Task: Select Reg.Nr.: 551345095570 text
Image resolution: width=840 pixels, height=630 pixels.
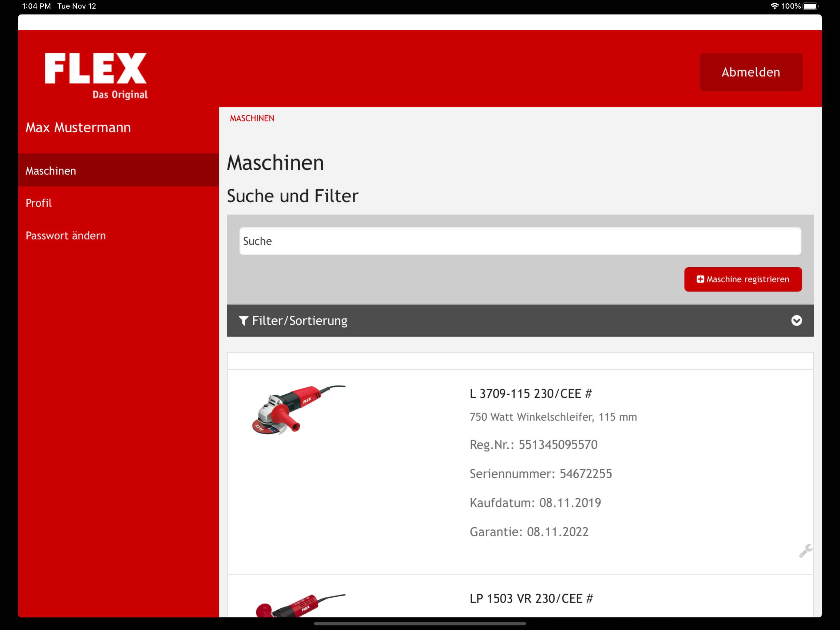Action: 533,445
